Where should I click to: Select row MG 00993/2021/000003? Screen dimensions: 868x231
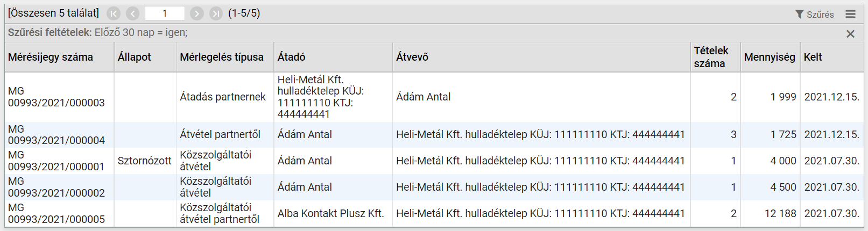(434, 97)
